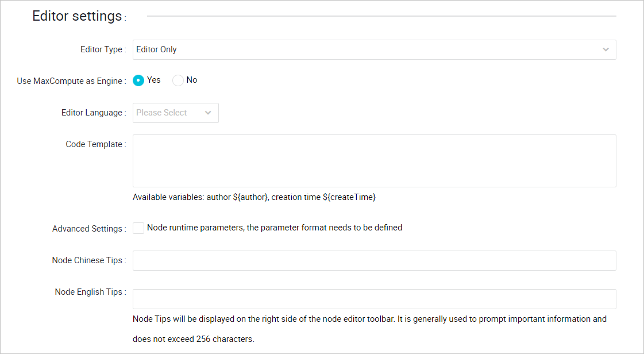Image resolution: width=644 pixels, height=354 pixels.
Task: Click the Editor settings heading
Action: pyautogui.click(x=78, y=16)
